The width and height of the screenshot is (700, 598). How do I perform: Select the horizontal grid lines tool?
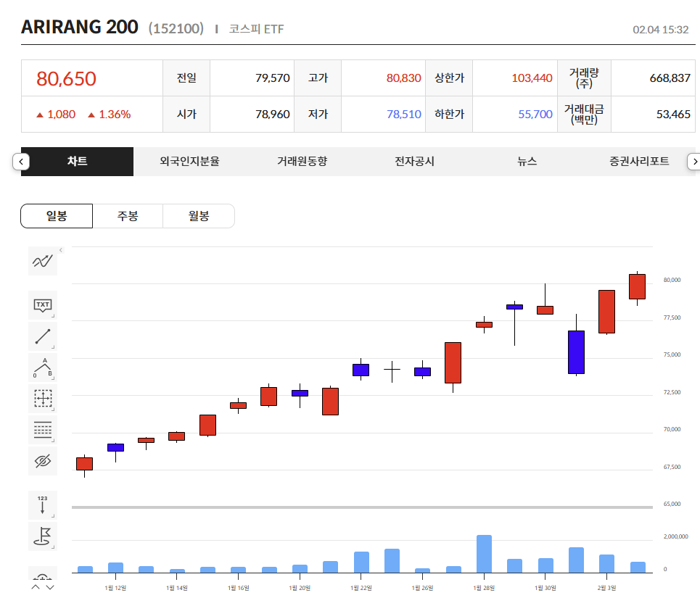point(43,429)
